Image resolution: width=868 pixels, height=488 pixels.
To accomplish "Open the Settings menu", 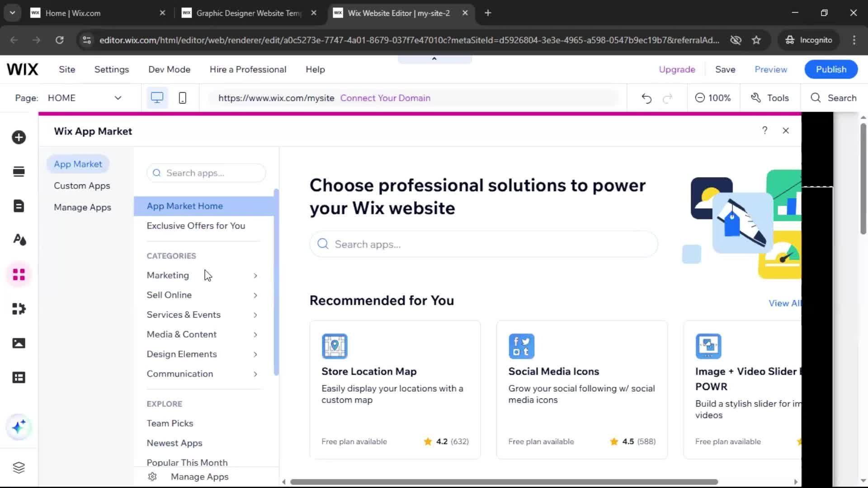I will tap(112, 69).
